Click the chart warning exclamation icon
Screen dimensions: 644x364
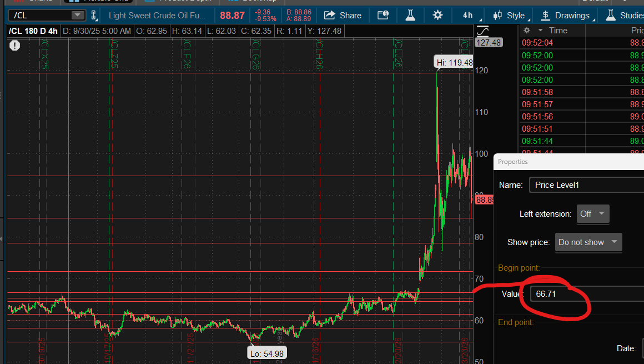15,45
